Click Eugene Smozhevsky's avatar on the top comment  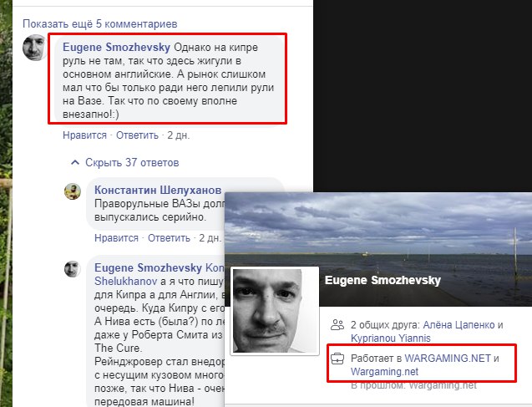coord(34,47)
